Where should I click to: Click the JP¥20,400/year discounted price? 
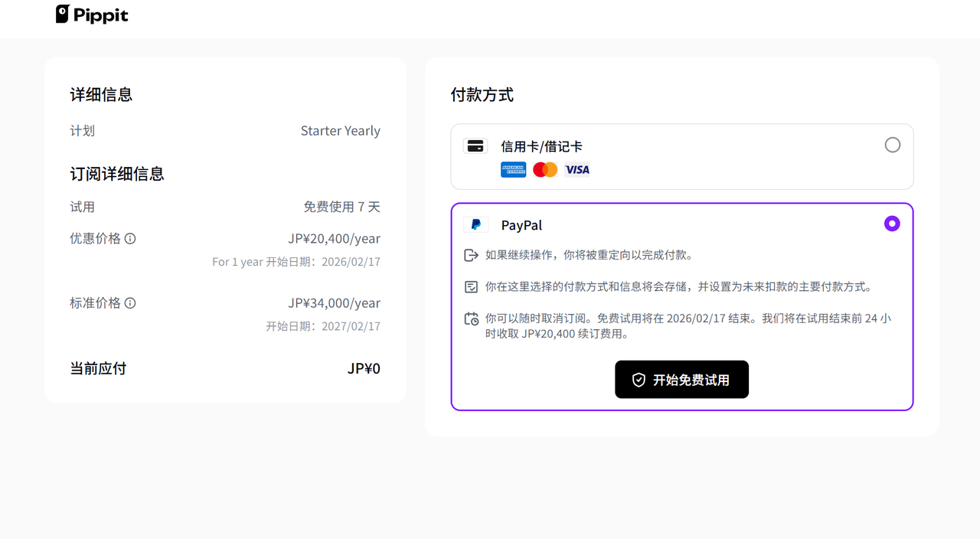[x=334, y=239]
